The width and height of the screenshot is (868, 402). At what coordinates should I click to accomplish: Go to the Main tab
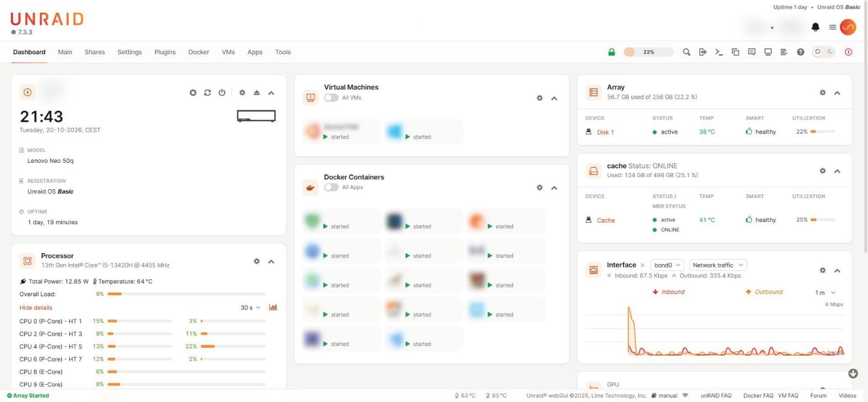[65, 52]
